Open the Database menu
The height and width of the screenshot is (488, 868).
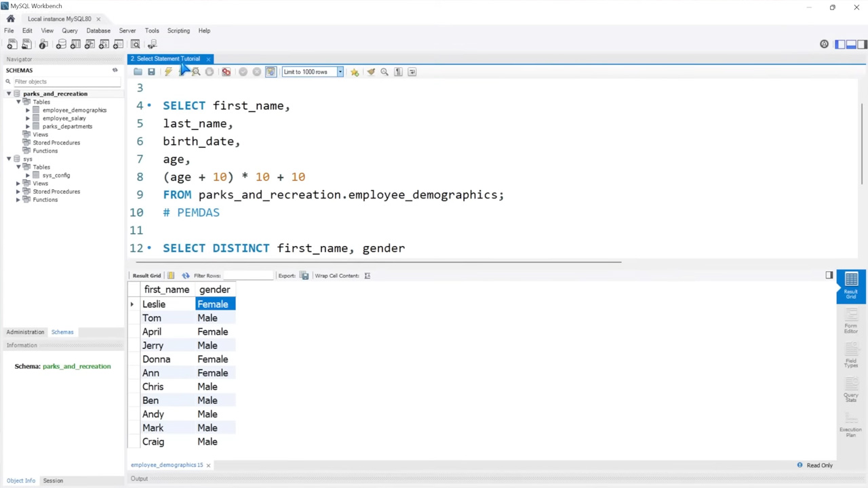tap(98, 30)
